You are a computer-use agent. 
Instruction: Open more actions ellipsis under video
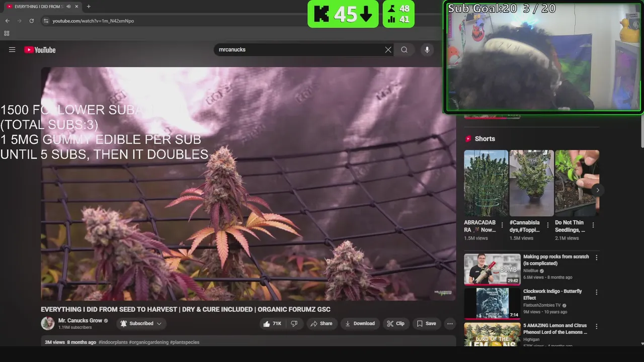point(450,324)
